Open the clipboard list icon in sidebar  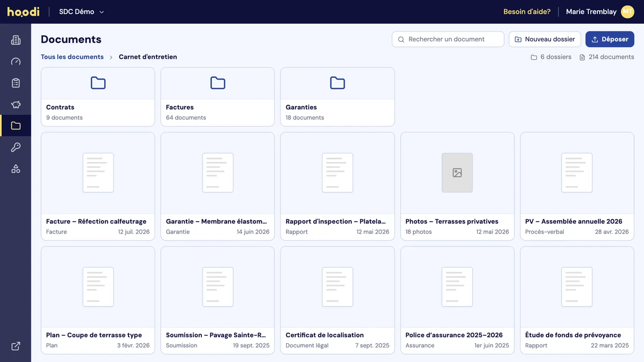coord(16,83)
